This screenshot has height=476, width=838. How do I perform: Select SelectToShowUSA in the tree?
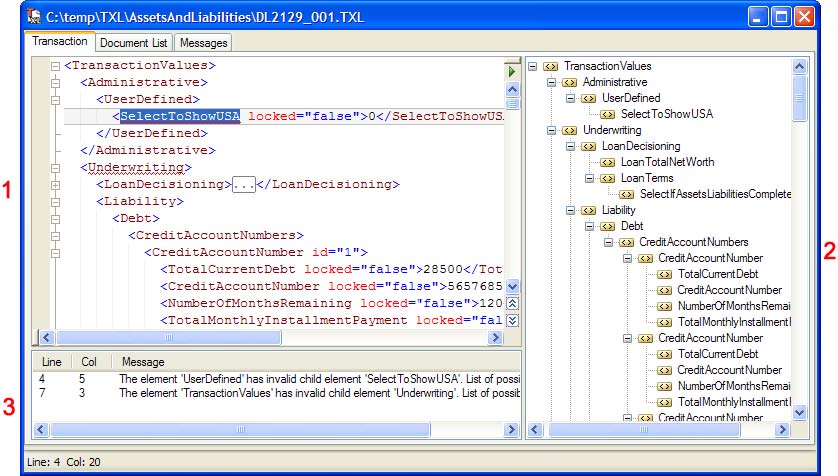point(666,114)
